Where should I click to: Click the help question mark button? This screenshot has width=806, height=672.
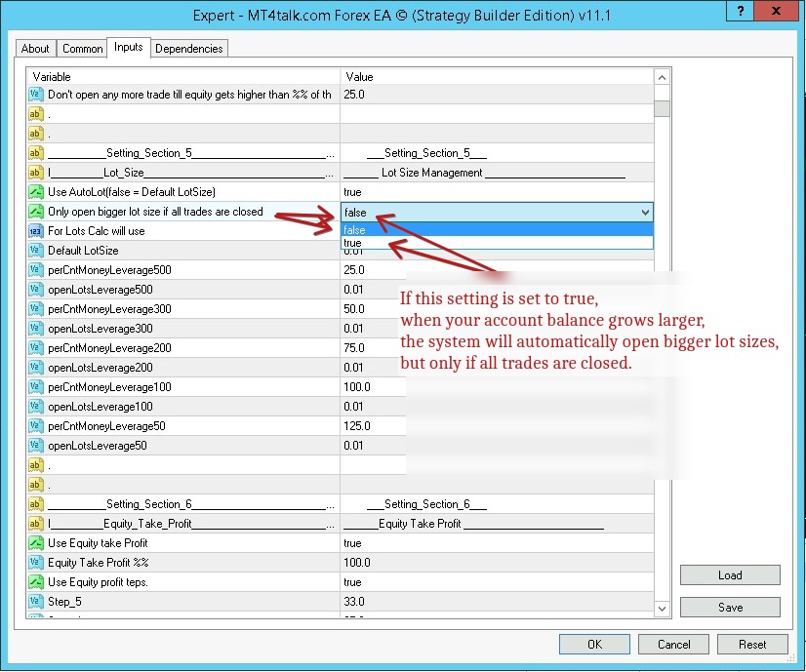point(741,11)
